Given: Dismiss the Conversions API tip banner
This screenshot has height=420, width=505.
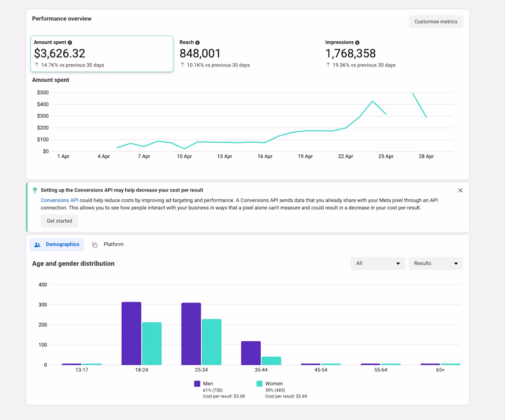Looking at the screenshot, I should click(x=460, y=190).
